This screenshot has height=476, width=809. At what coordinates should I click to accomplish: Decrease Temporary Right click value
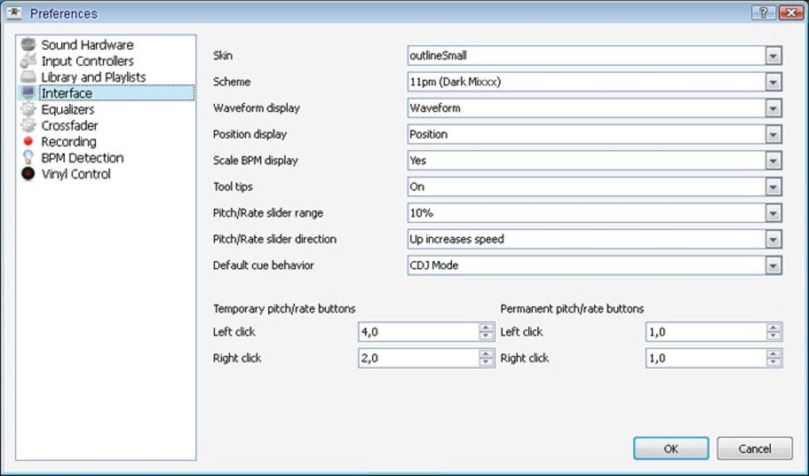486,363
